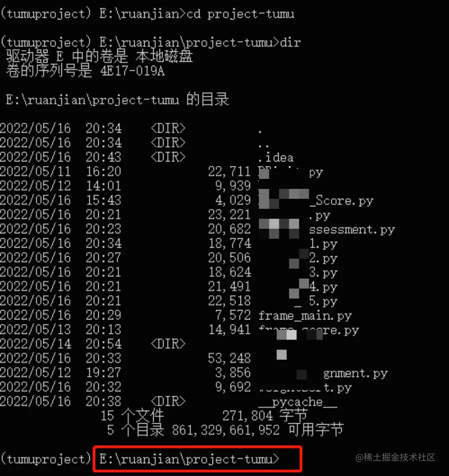Click the 'cd project-tumu' command text

240,14
